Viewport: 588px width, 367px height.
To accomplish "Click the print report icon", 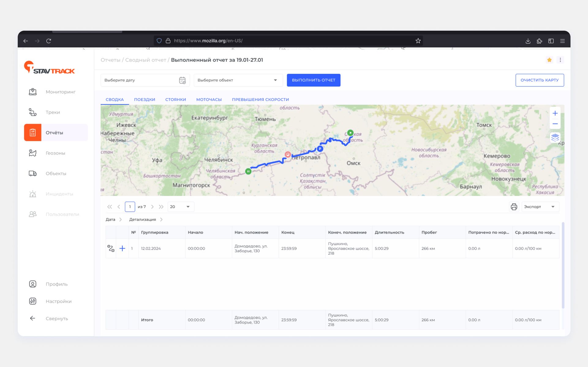I will click(x=514, y=207).
